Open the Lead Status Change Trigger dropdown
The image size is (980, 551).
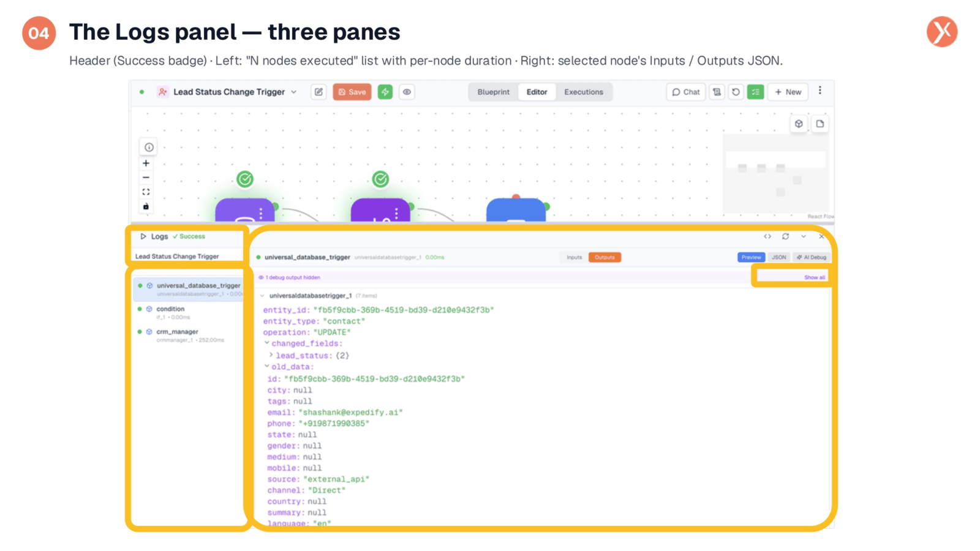click(x=294, y=92)
